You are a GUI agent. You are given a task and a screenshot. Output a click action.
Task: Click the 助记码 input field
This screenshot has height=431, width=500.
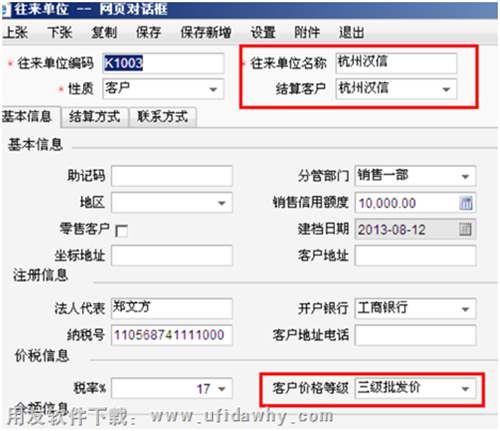[172, 176]
